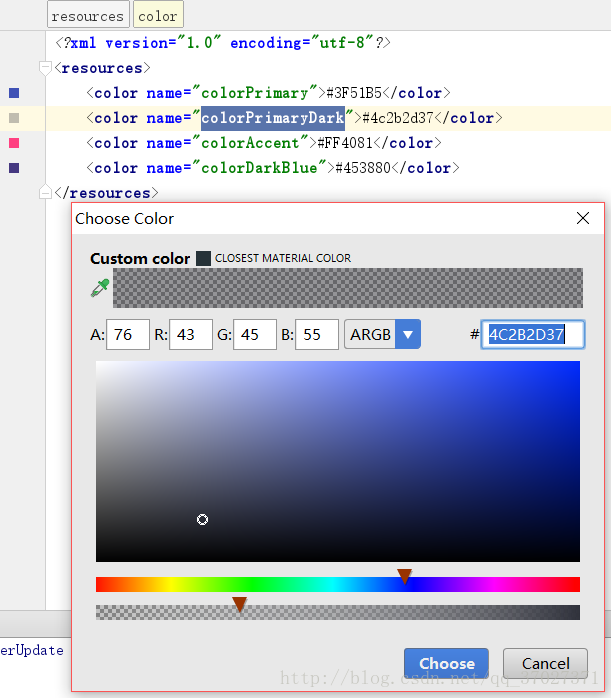611x698 pixels.
Task: Click the xml version declaration line
Action: (223, 43)
